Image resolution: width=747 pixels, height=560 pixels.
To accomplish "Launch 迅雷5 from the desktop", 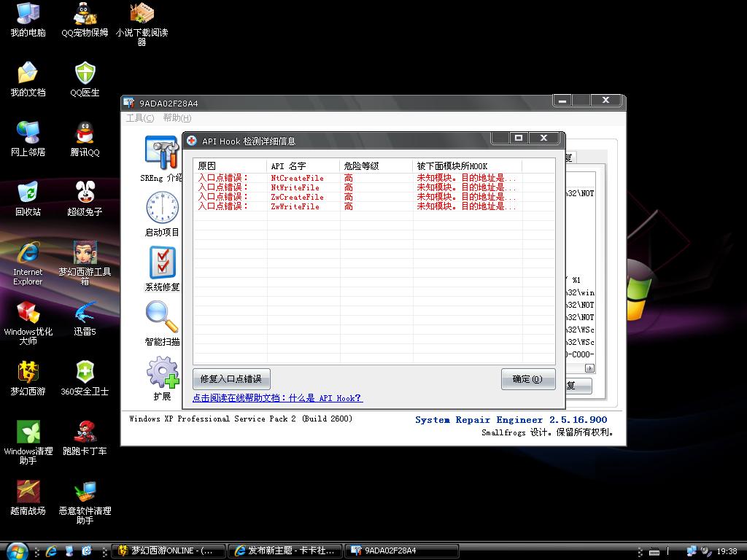I will point(85,313).
